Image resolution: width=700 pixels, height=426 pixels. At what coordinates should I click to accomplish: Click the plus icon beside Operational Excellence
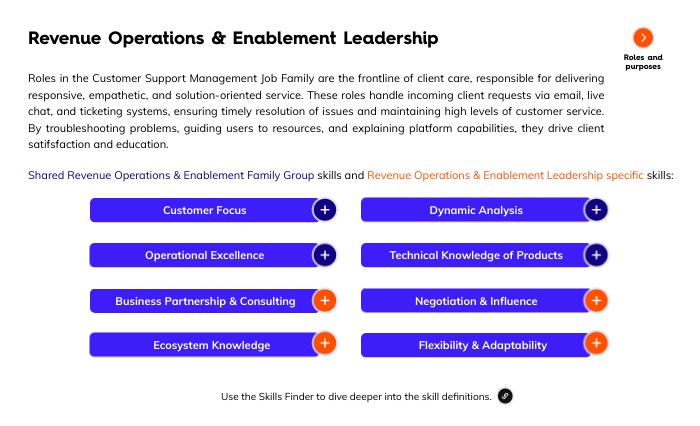pos(324,255)
